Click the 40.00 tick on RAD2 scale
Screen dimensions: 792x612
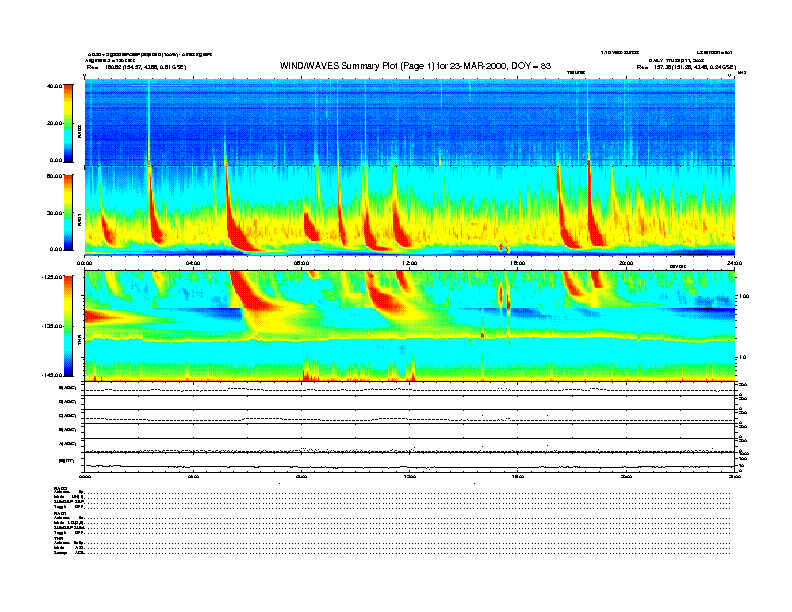(x=54, y=86)
